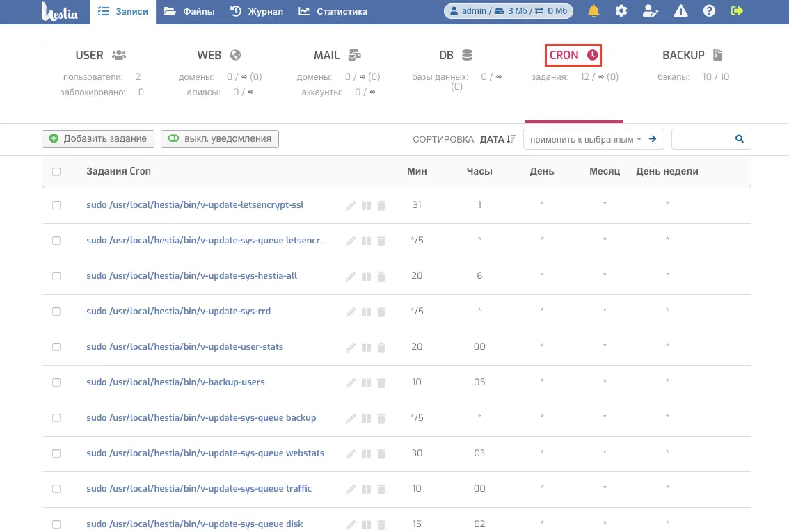Delete the v-update-letsencrypt-ssl cron job
The width and height of the screenshot is (789, 532).
(x=381, y=205)
